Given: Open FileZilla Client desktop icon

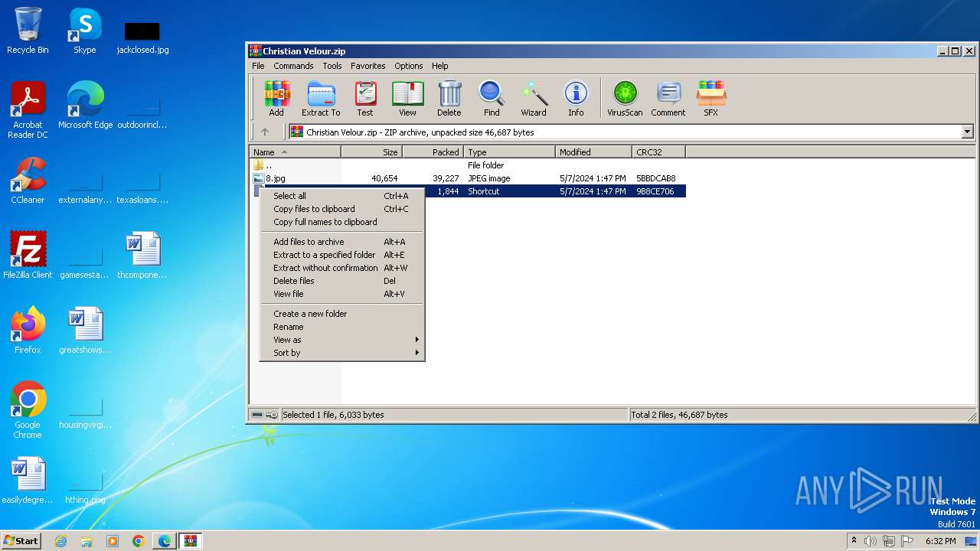Looking at the screenshot, I should coord(28,256).
